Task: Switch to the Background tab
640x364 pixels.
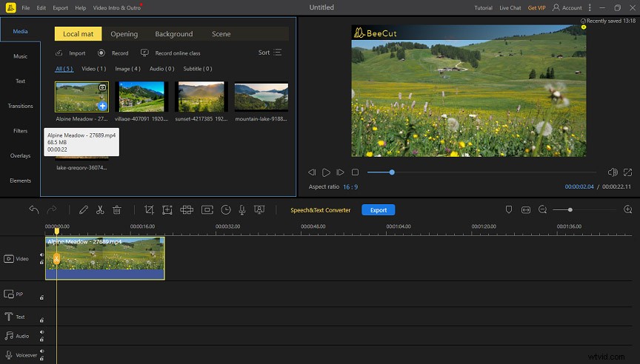Action: (x=173, y=34)
